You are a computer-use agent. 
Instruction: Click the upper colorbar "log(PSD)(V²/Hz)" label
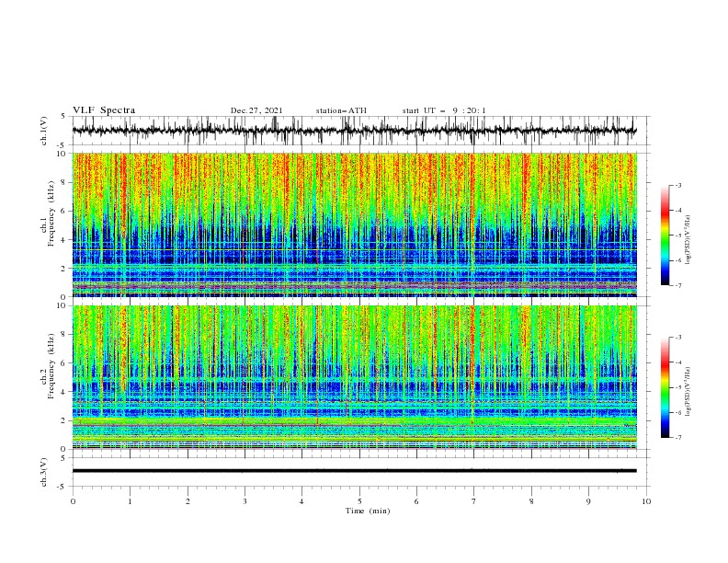click(x=688, y=240)
